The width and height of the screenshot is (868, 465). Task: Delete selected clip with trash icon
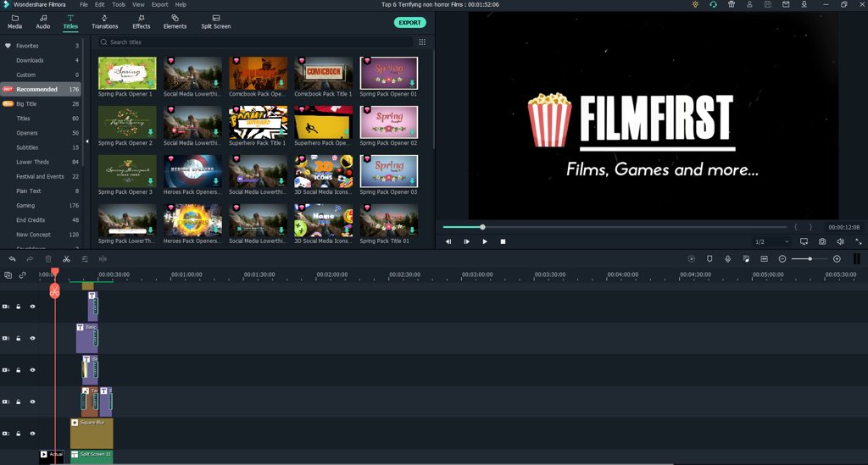coord(48,259)
